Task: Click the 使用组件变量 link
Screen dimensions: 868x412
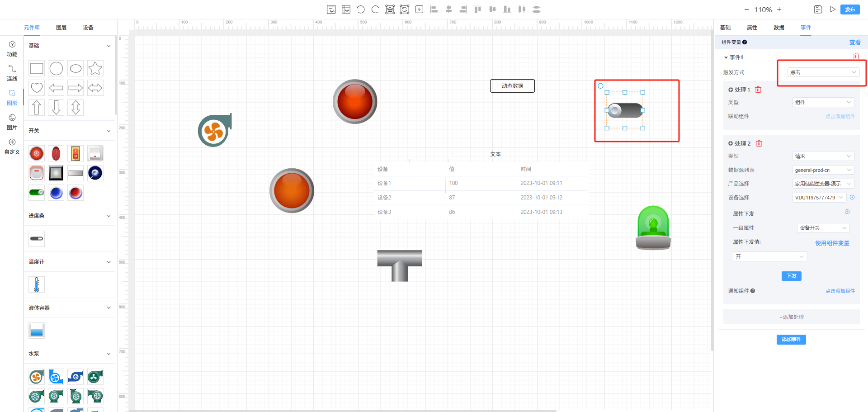Action: tap(832, 243)
